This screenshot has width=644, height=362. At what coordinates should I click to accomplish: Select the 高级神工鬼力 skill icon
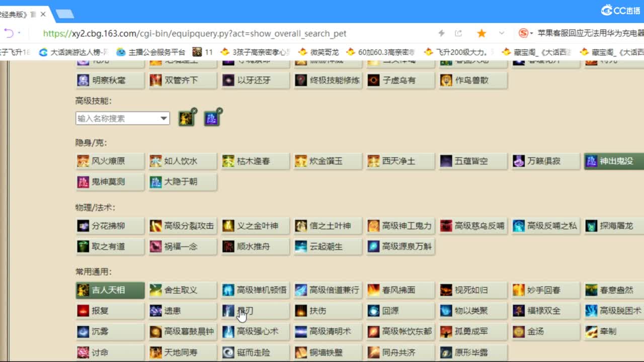(x=374, y=226)
